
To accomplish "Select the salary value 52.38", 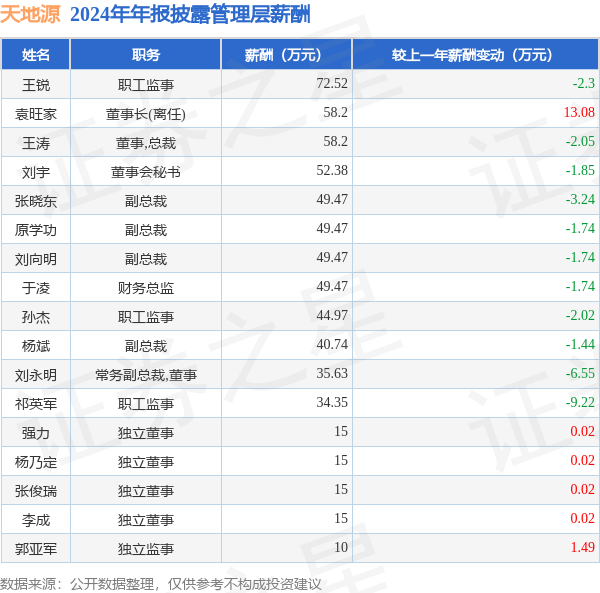I will [332, 170].
